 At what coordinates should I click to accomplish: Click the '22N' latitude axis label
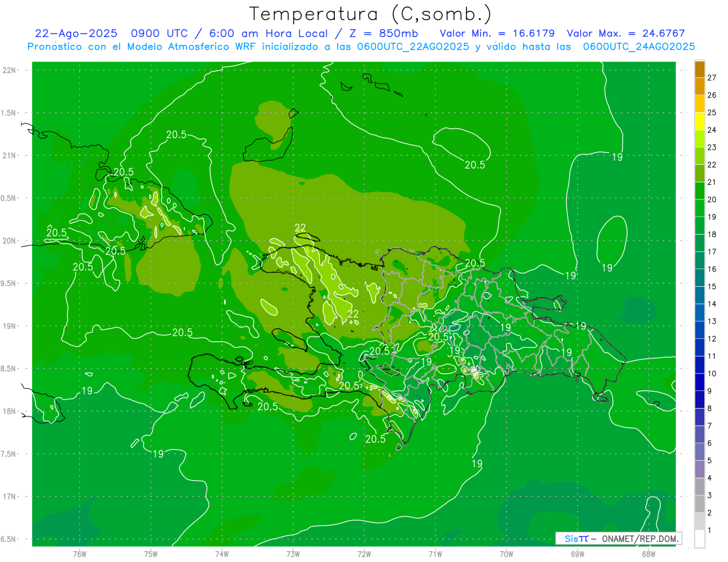10,70
